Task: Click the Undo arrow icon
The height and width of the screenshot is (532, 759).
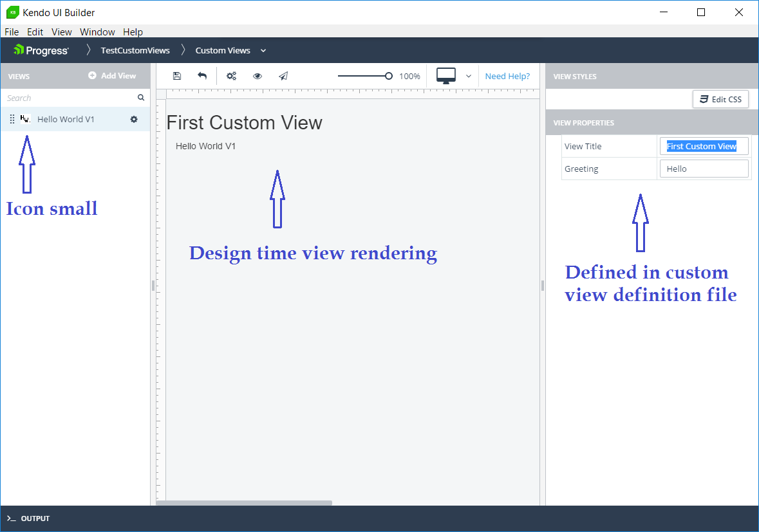Action: (202, 76)
